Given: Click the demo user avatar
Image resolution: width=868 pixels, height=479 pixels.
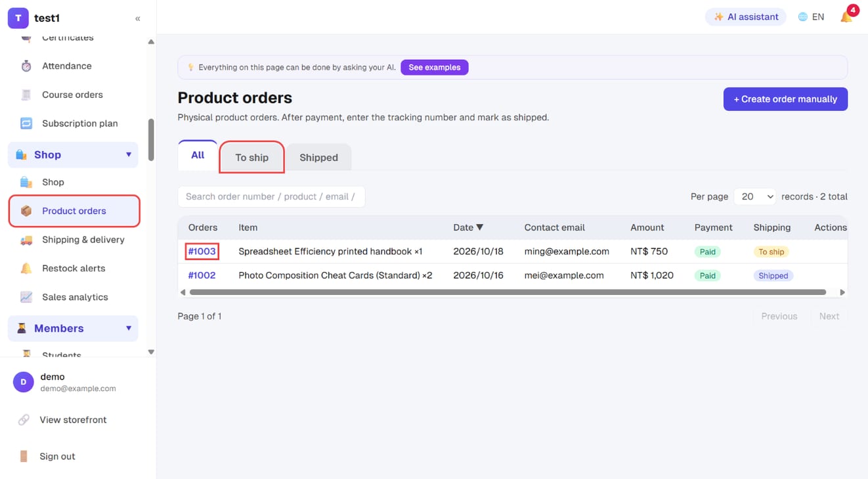Looking at the screenshot, I should (x=24, y=382).
